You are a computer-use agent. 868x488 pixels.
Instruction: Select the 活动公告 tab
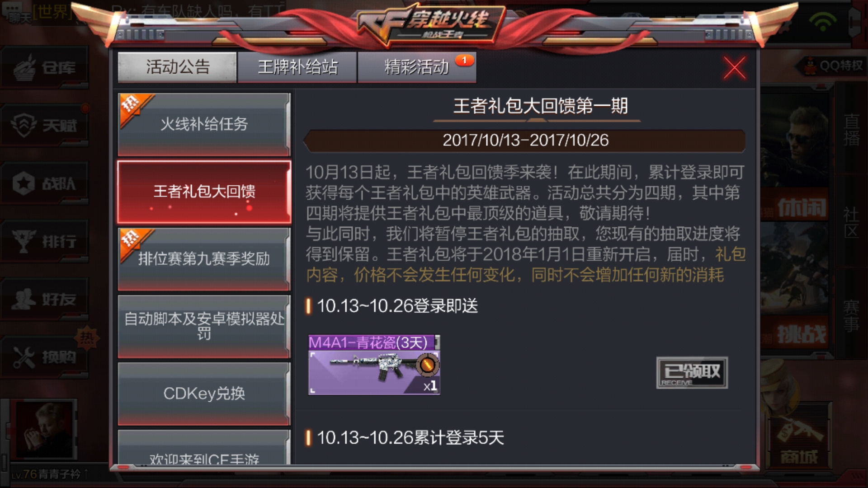point(177,67)
